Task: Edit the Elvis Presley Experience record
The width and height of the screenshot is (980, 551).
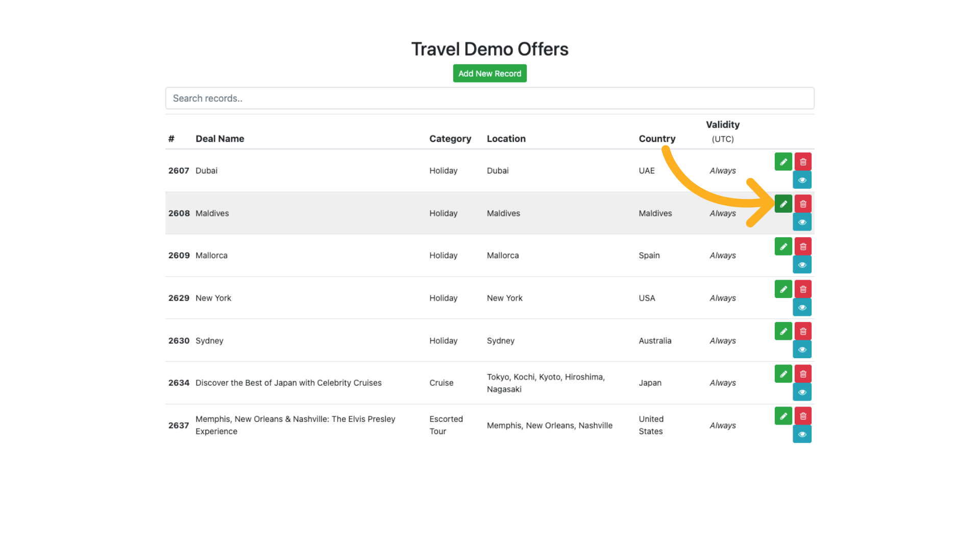Action: pos(783,416)
